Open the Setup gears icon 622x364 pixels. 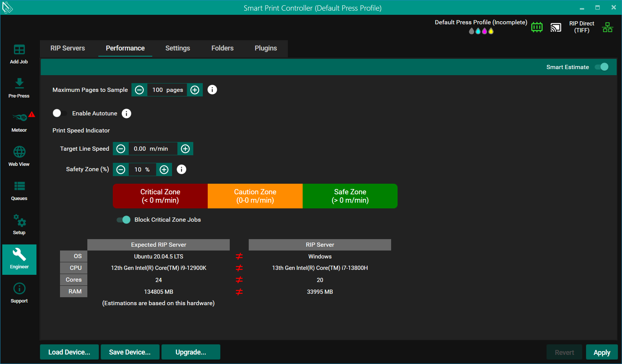click(x=19, y=224)
